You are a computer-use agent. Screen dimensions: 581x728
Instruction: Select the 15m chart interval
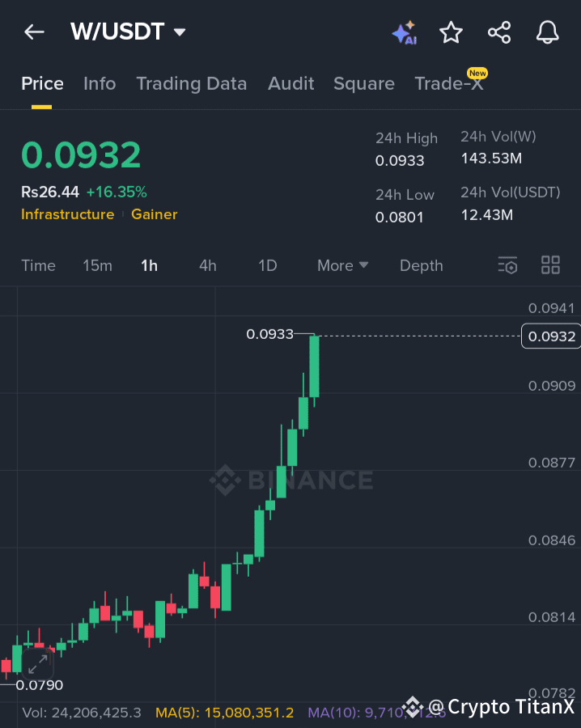(x=98, y=265)
